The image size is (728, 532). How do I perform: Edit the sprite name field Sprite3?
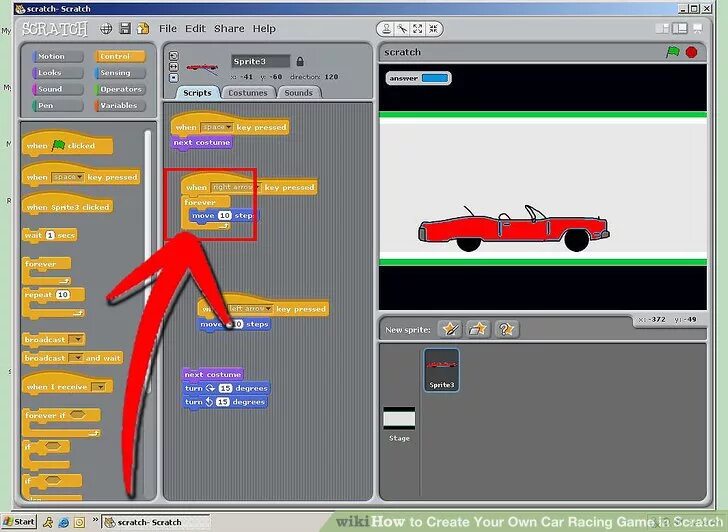click(260, 61)
